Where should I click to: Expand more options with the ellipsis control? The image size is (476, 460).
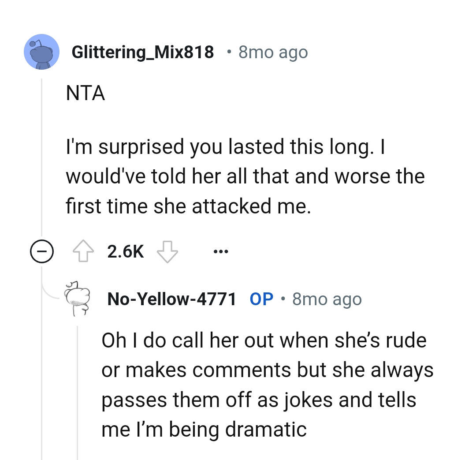(x=220, y=251)
